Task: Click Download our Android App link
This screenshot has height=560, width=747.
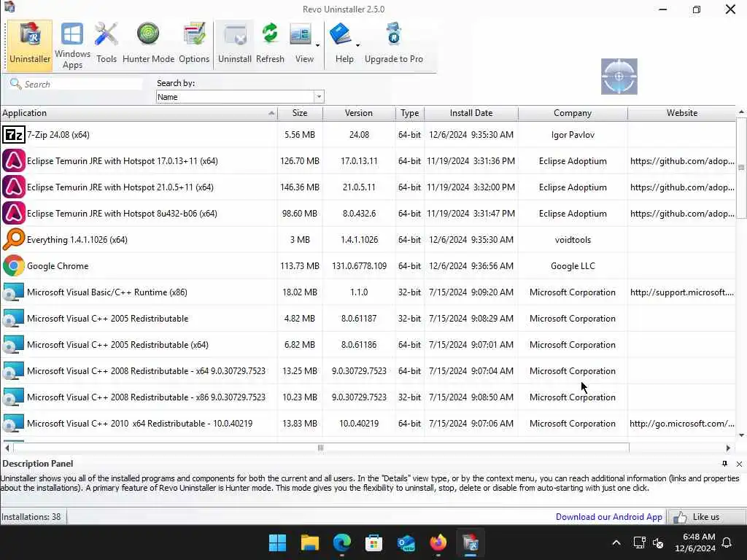Action: [609, 517]
